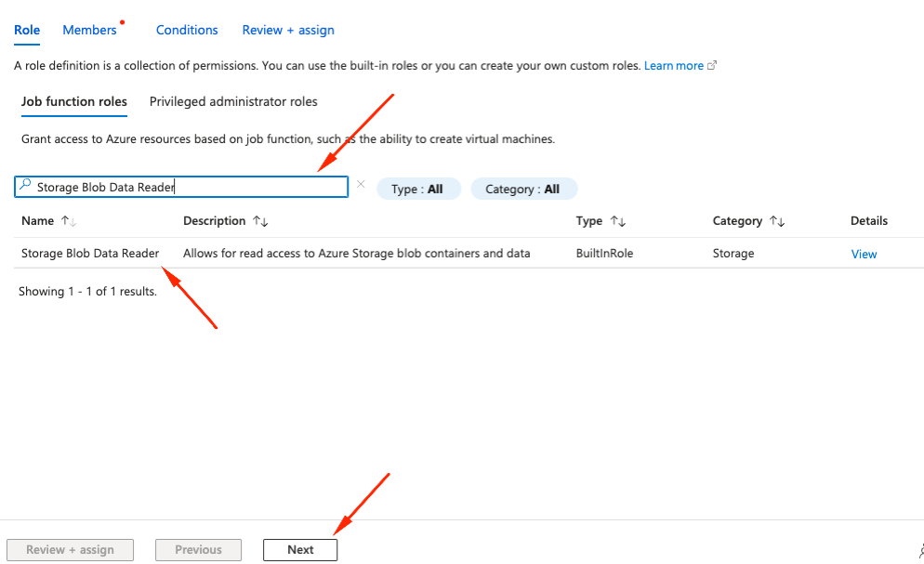Image resolution: width=924 pixels, height=564 pixels.
Task: Open the Category: All filter
Action: pyautogui.click(x=523, y=189)
